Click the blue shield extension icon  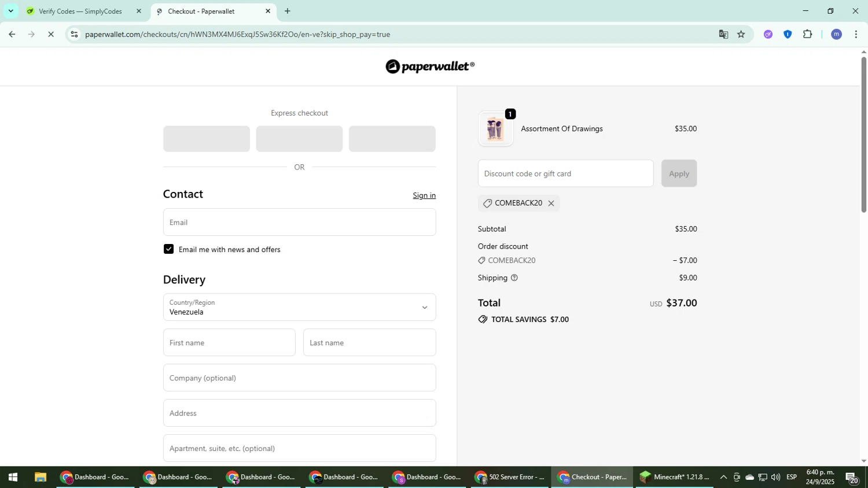788,35
